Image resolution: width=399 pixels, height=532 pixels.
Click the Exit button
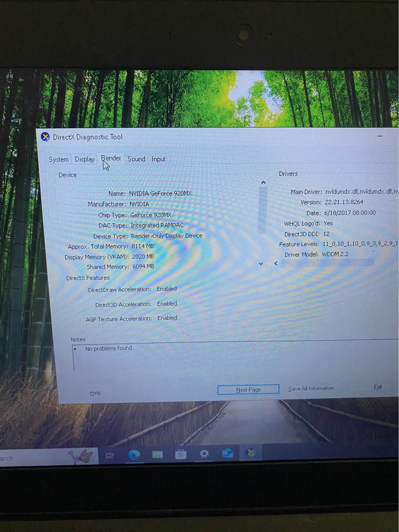click(377, 387)
